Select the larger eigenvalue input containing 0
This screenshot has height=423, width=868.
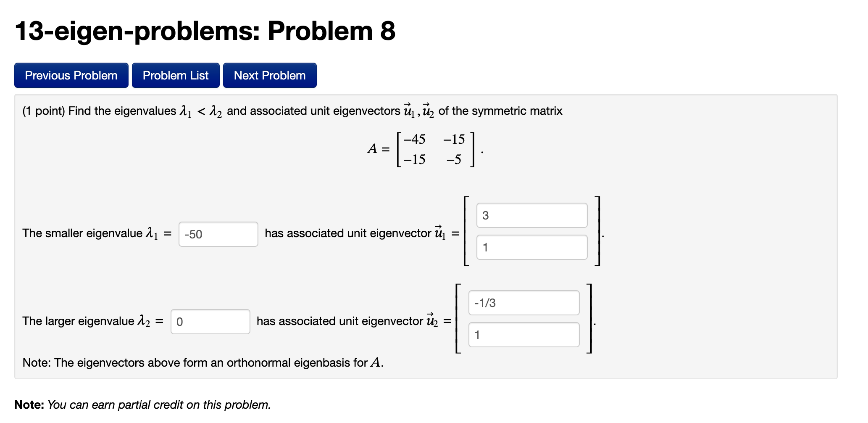[x=210, y=322]
